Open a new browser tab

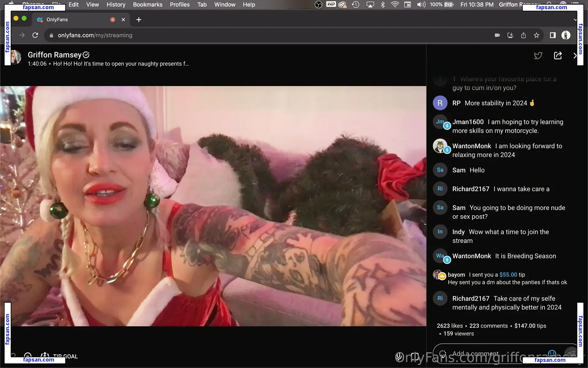point(139,20)
